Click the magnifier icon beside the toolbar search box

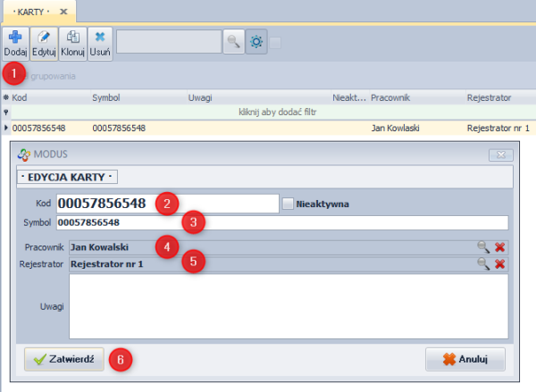tap(232, 42)
